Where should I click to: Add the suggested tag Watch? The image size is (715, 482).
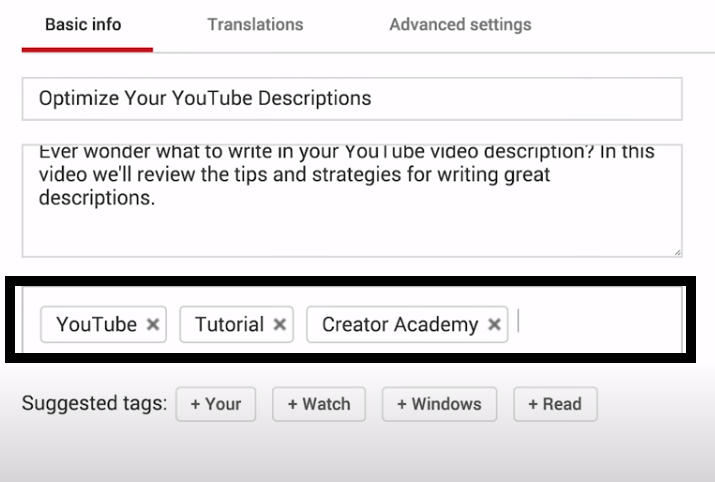tap(319, 404)
